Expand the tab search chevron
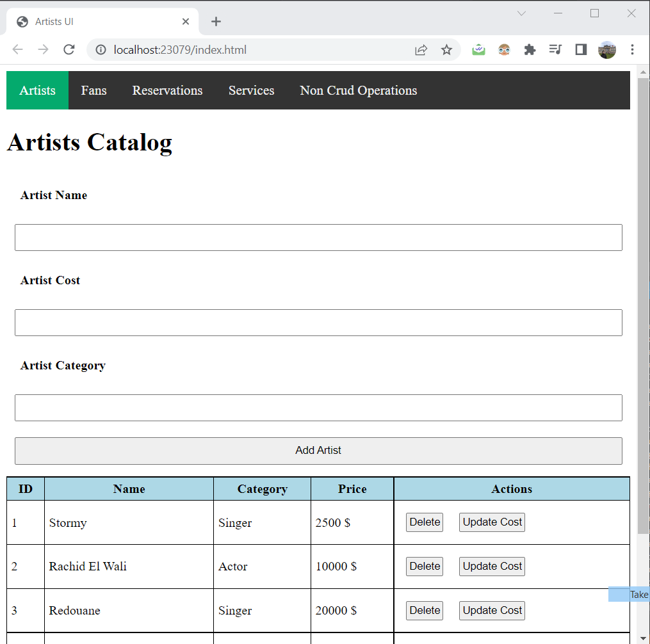Image resolution: width=650 pixels, height=644 pixels. click(521, 13)
